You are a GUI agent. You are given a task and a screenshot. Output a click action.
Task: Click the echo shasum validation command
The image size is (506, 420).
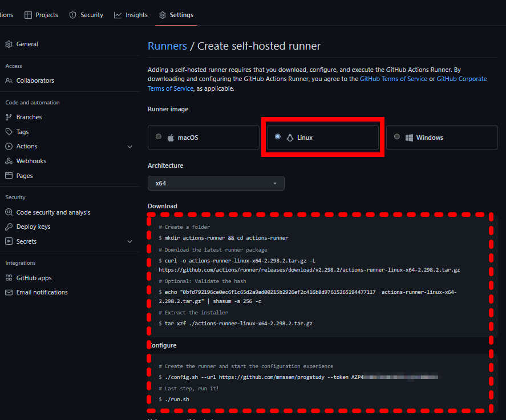pyautogui.click(x=307, y=297)
